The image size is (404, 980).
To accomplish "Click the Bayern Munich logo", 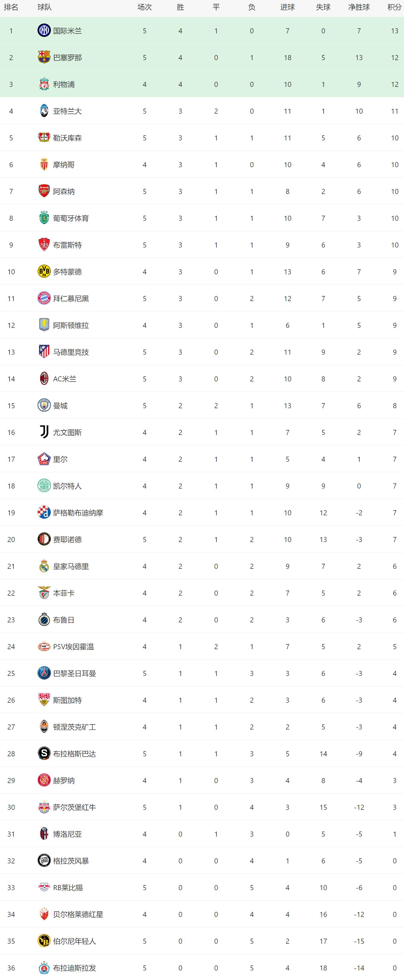I will (x=44, y=298).
